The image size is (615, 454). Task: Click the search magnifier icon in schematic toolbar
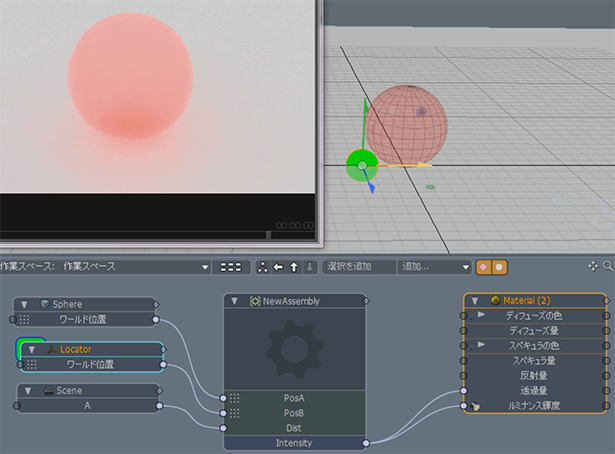[608, 267]
